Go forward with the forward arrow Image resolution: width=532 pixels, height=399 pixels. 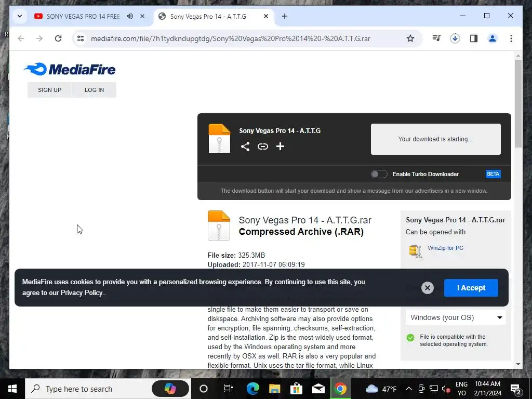(x=39, y=38)
